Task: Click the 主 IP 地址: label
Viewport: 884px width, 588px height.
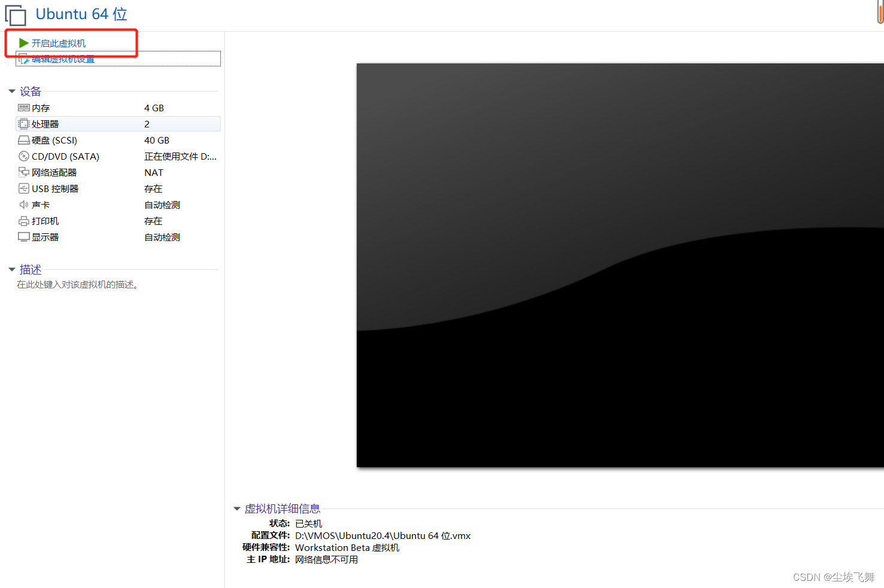Action: click(268, 559)
